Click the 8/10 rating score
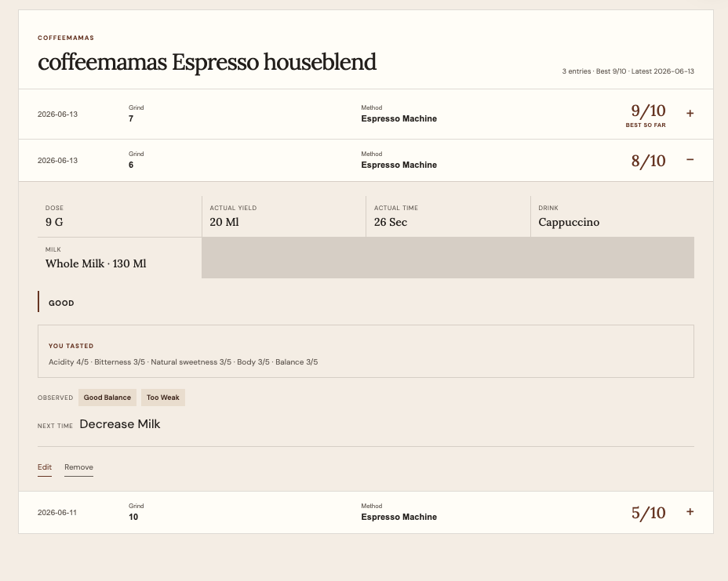 (648, 161)
